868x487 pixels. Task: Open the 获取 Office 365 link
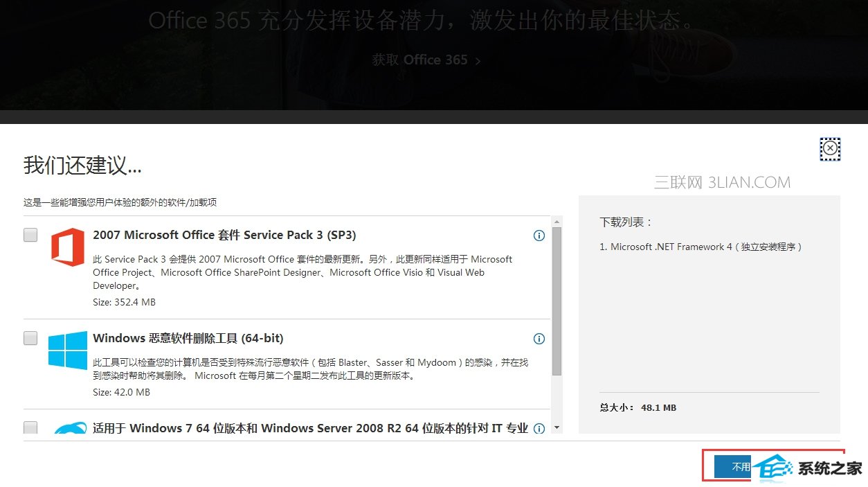[426, 60]
